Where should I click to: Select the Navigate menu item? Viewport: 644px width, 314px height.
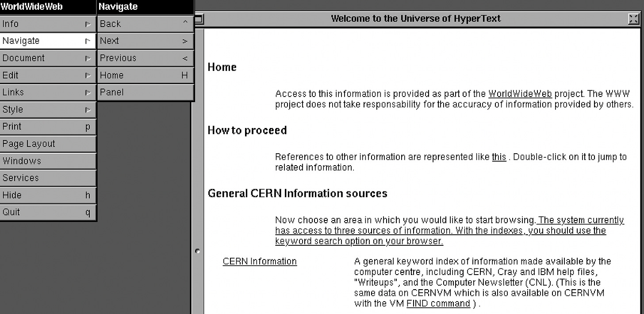point(48,41)
